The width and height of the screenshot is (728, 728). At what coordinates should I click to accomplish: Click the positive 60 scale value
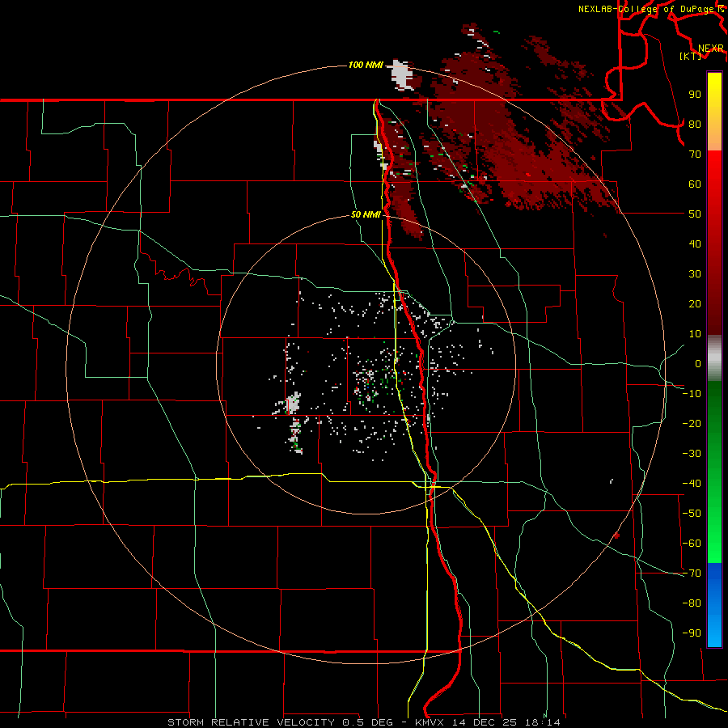[695, 184]
